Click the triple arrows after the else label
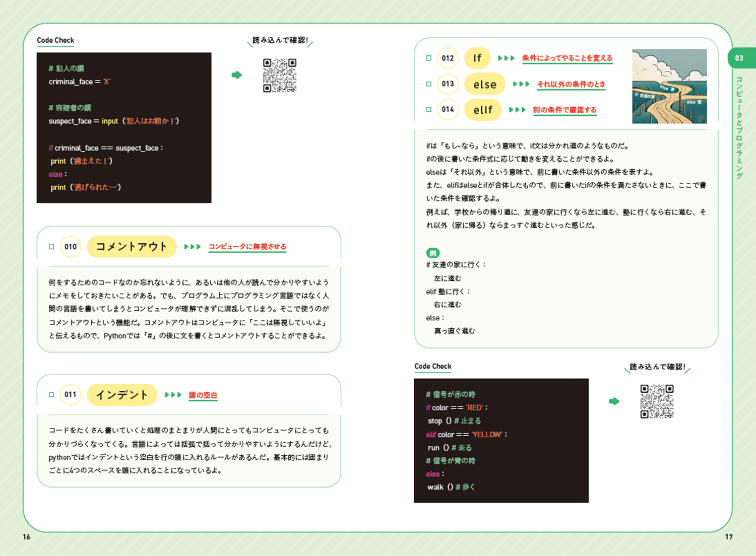Viewport: 756px width, 556px height. pos(521,84)
